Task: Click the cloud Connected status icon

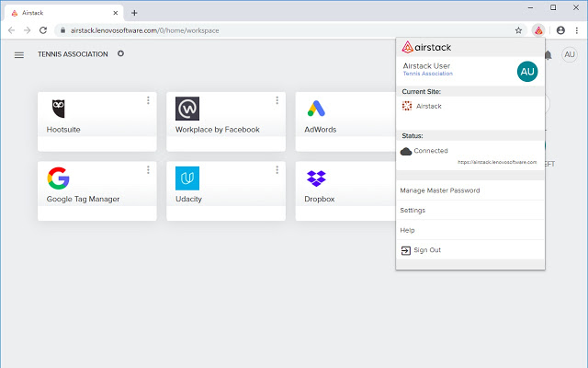Action: 406,151
